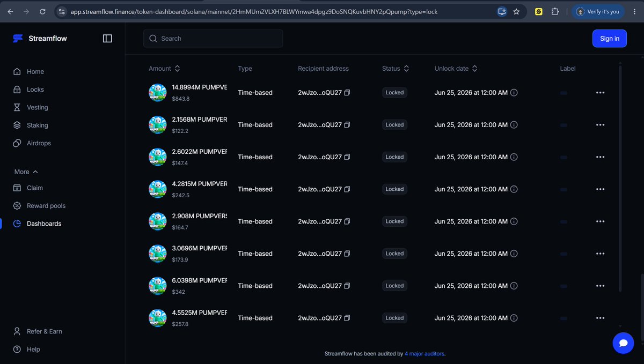
Task: Show unlock date info for 4.2815M row
Action: (514, 189)
